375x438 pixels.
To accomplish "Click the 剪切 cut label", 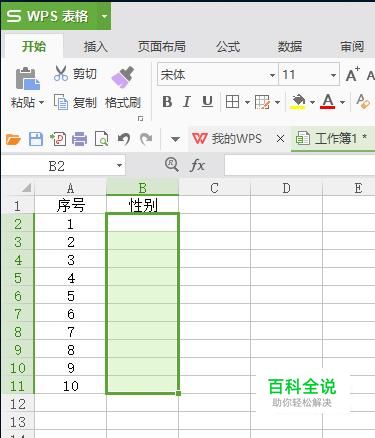I will coord(85,74).
